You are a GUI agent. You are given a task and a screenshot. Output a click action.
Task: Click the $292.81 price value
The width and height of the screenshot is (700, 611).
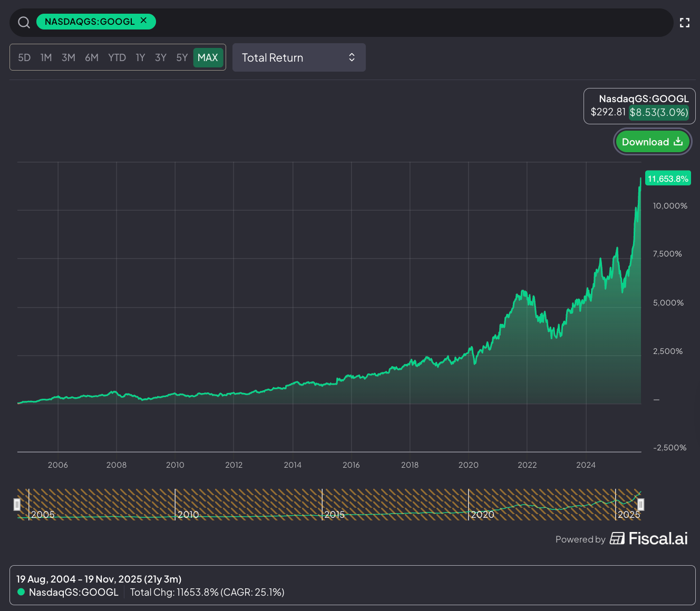[608, 112]
